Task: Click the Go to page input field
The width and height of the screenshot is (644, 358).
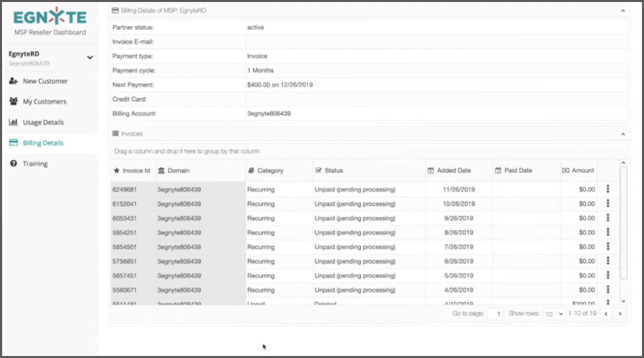Action: tap(495, 314)
